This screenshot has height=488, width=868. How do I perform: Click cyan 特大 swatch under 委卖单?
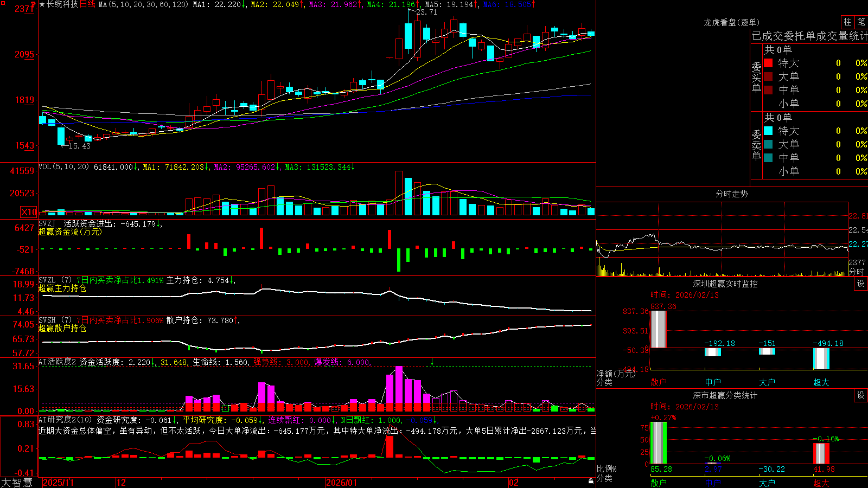(x=768, y=131)
